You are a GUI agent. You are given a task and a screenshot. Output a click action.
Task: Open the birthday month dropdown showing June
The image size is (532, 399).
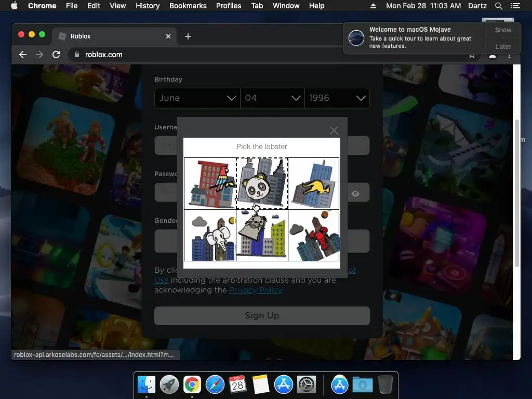point(197,98)
